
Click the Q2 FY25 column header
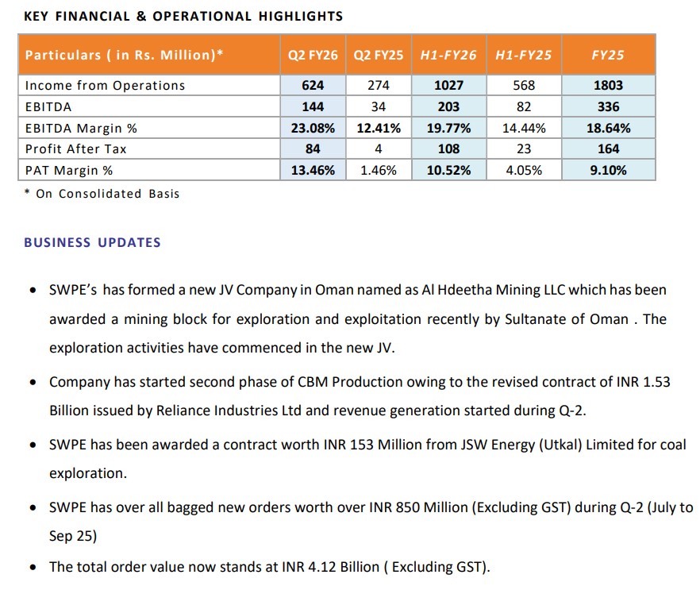click(x=378, y=56)
